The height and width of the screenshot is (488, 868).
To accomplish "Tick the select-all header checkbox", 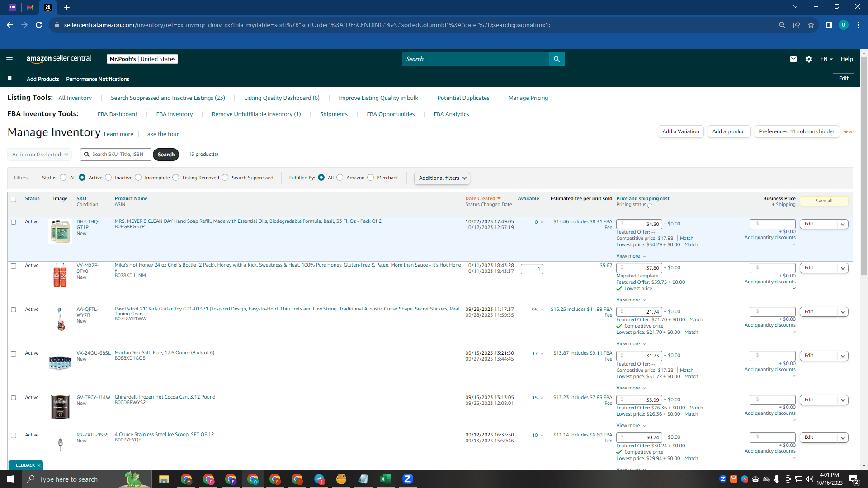I will pyautogui.click(x=14, y=199).
